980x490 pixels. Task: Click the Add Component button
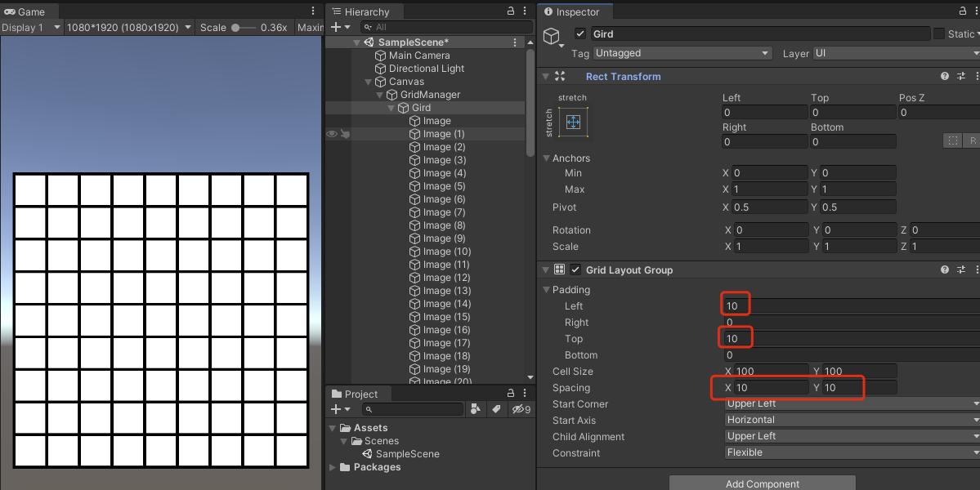[762, 483]
